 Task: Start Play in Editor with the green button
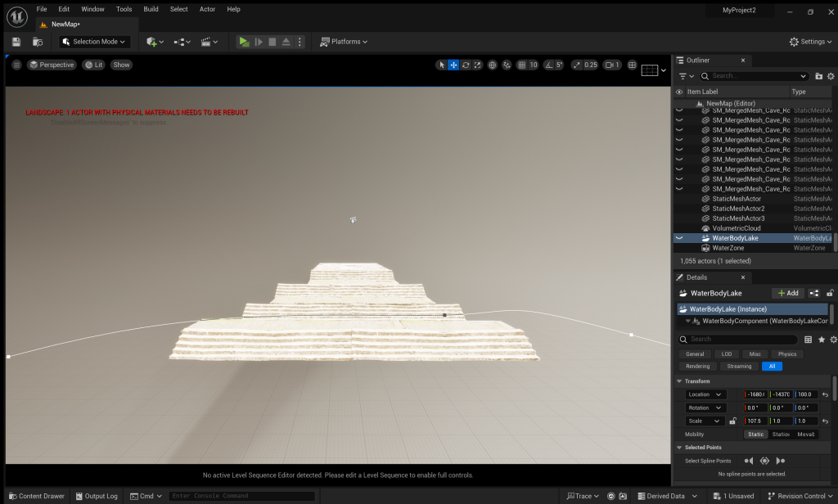tap(244, 42)
